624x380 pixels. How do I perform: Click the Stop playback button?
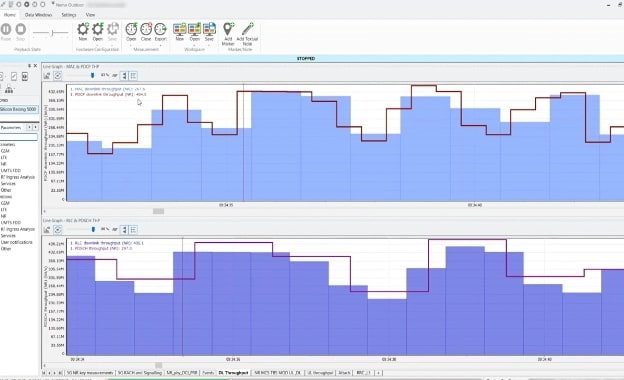(x=21, y=29)
